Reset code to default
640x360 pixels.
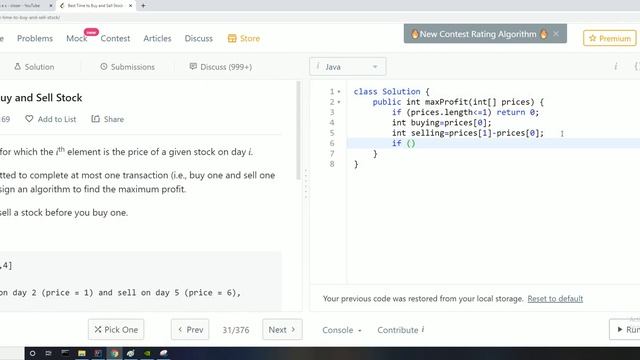(x=555, y=299)
